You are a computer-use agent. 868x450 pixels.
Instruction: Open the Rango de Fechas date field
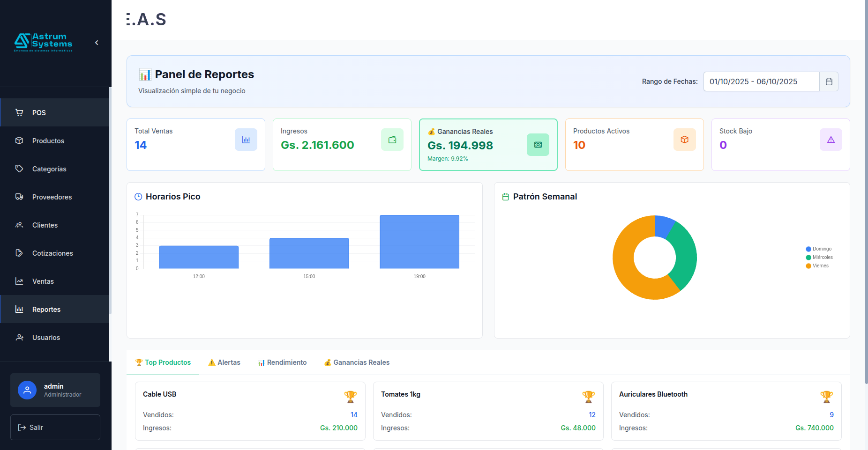coord(761,81)
